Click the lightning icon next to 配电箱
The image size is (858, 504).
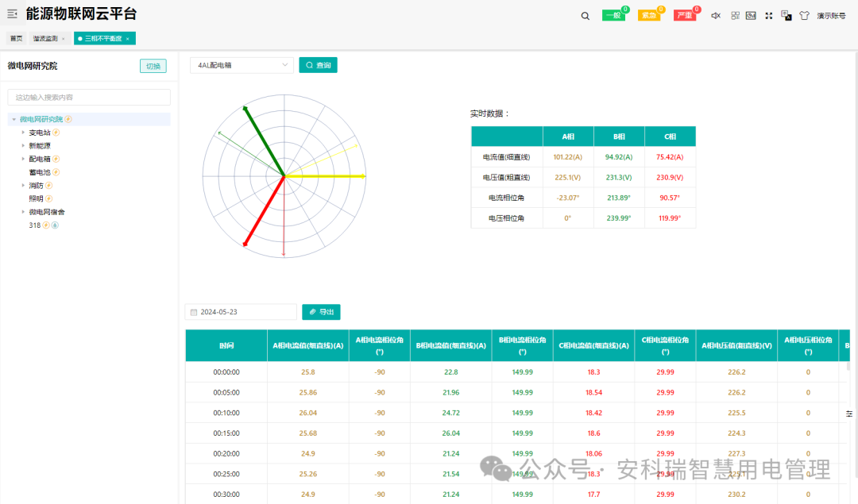[x=56, y=159]
